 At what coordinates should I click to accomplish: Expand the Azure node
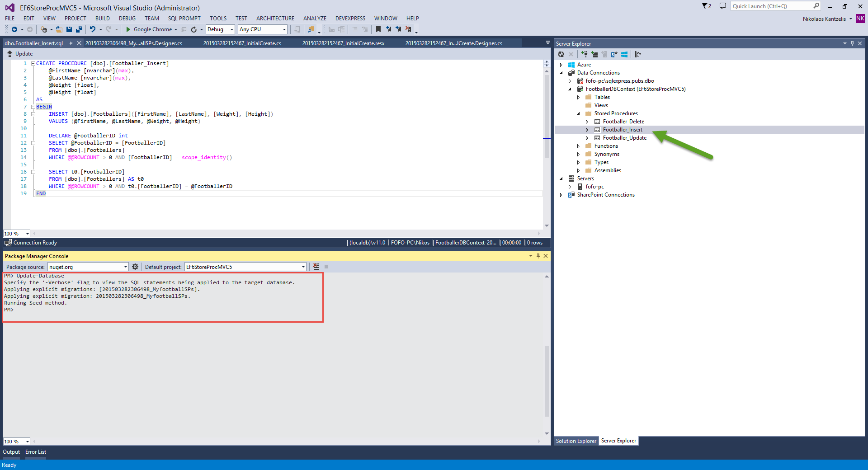561,65
